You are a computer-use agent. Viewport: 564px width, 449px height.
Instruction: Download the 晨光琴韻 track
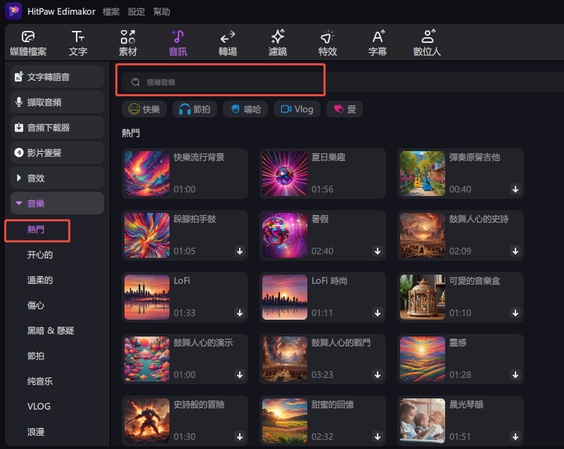(x=515, y=436)
